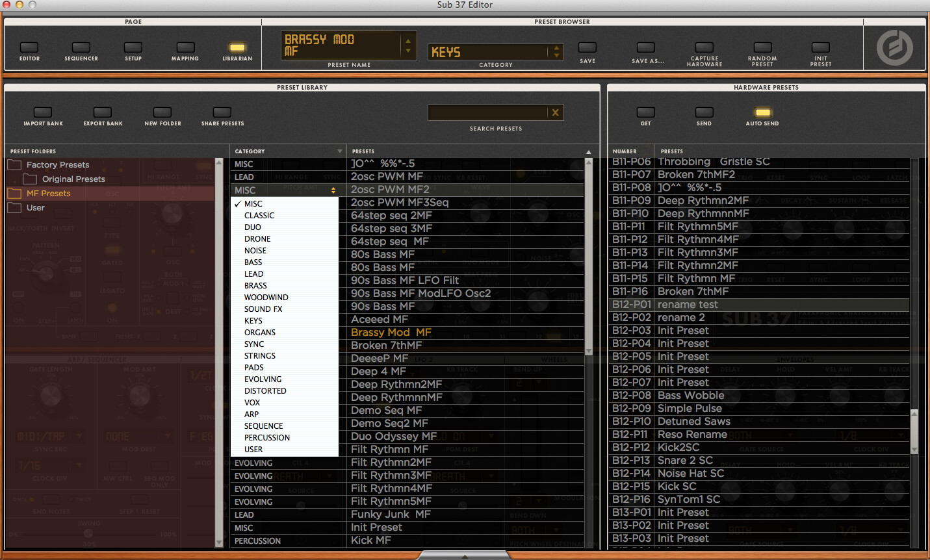Click the Export Bank button
The image size is (930, 560).
click(x=103, y=112)
